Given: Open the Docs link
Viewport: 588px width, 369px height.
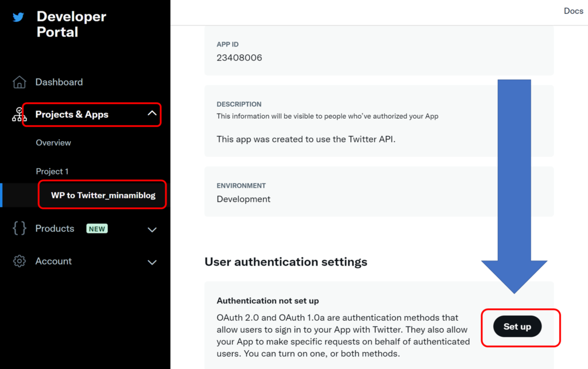Looking at the screenshot, I should (574, 11).
